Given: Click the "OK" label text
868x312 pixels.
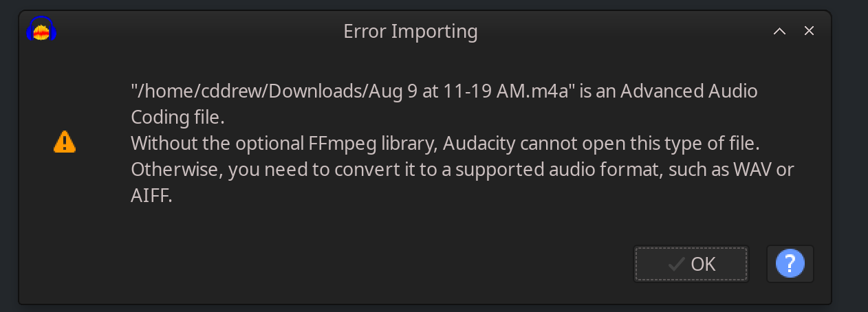Looking at the screenshot, I should pos(703,264).
